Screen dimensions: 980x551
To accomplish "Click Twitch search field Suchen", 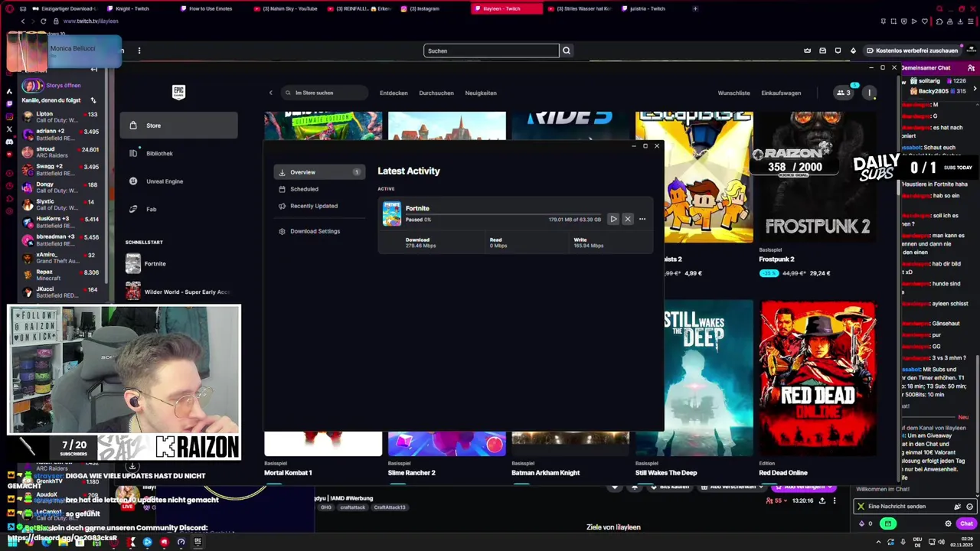I will coord(492,51).
